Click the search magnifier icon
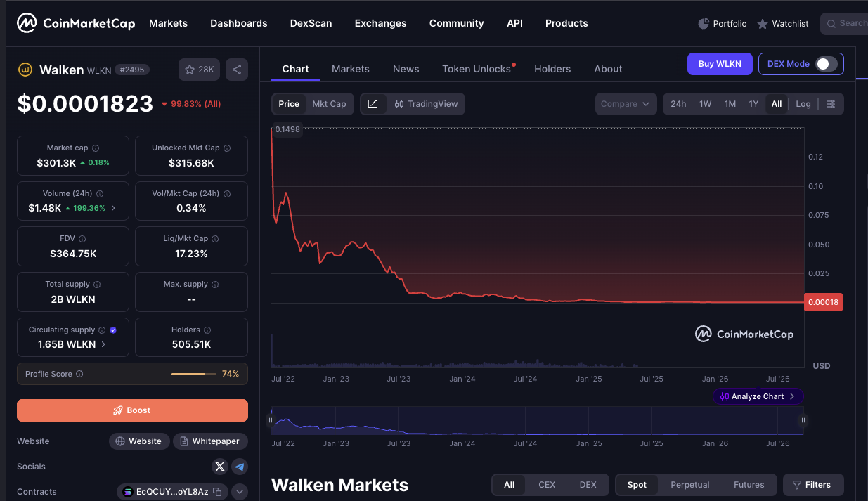This screenshot has height=501, width=868. (x=831, y=24)
